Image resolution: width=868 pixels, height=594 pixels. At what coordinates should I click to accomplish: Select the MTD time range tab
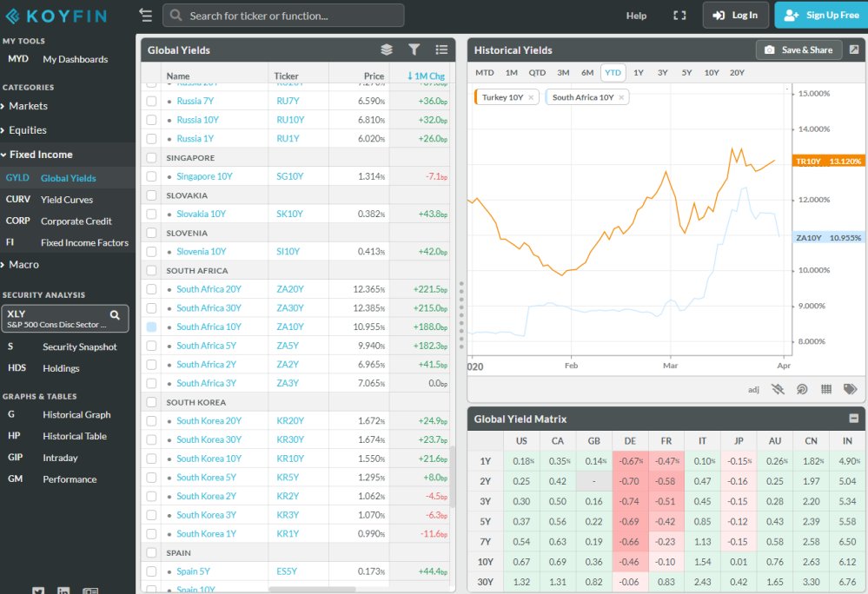[x=484, y=72]
